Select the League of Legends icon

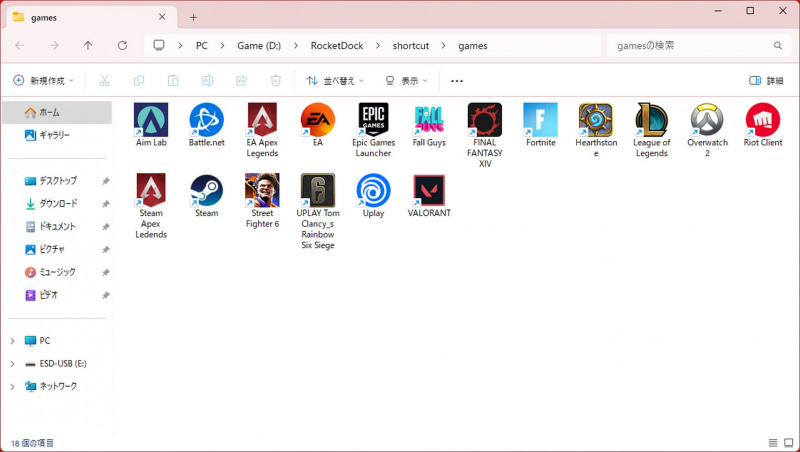pos(652,120)
